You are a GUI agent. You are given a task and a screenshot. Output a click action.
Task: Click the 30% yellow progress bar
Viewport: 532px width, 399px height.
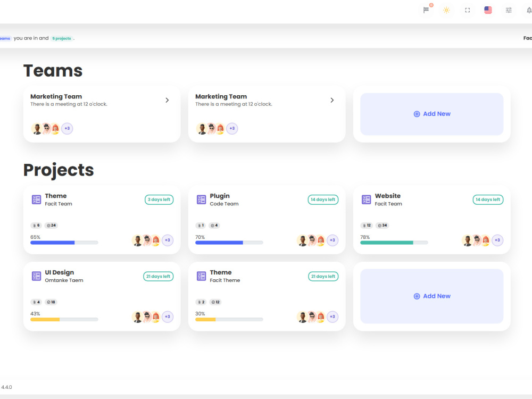(x=229, y=319)
